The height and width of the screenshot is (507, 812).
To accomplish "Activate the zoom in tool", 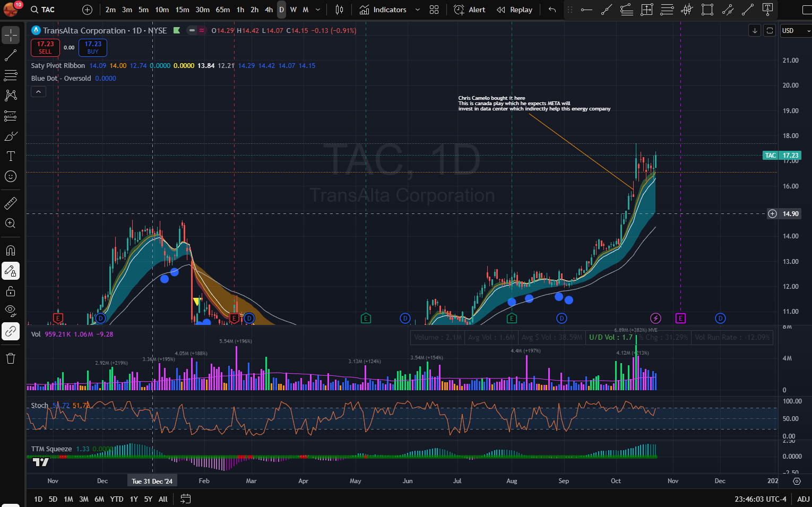I will (11, 224).
